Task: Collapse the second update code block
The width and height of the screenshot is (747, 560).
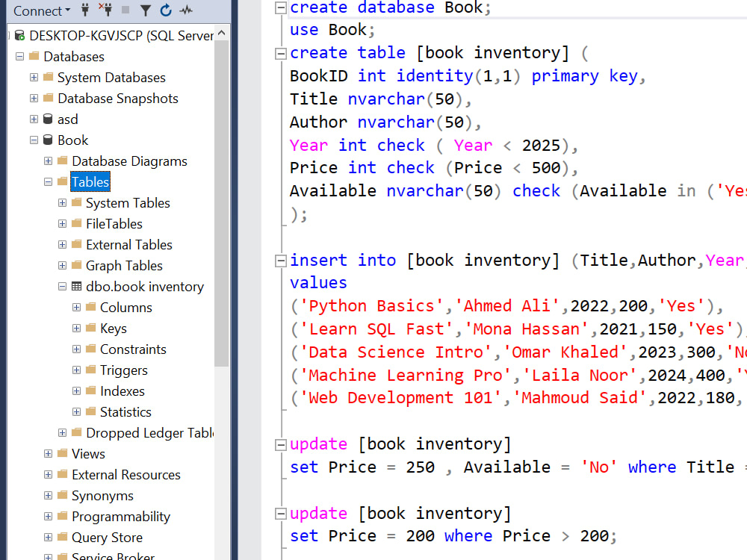Action: pos(281,514)
